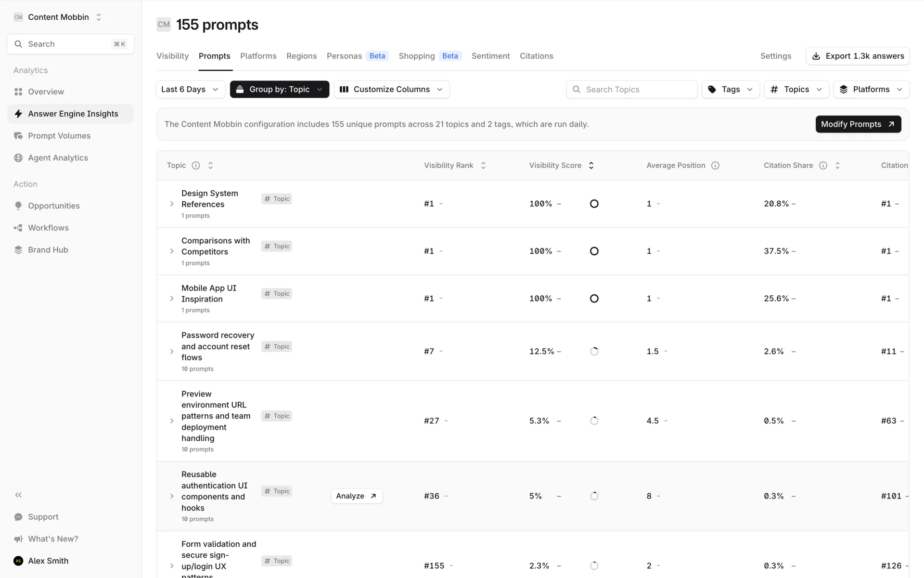Open Agent Analytics globe icon

[x=18, y=158]
